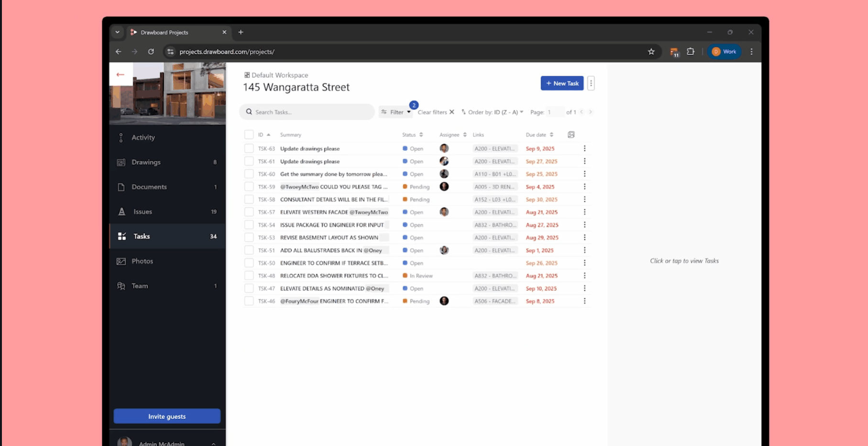The image size is (868, 446).
Task: Open the A110 - B01 link on TSK-60
Action: (x=495, y=174)
